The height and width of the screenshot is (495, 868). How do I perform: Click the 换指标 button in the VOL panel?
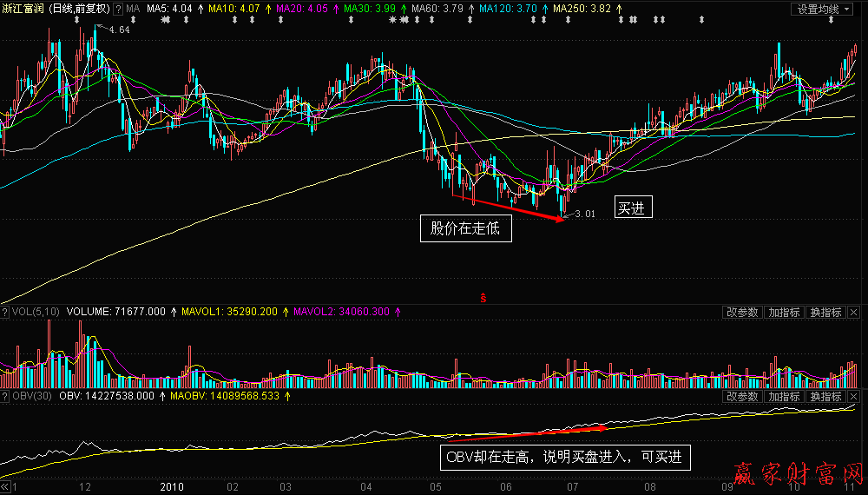[x=825, y=313]
